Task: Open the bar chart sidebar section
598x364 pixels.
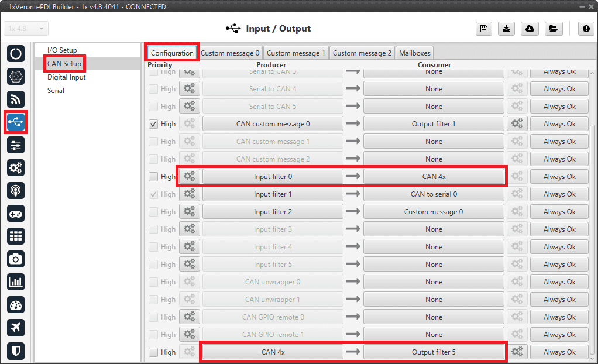Action: pyautogui.click(x=16, y=281)
